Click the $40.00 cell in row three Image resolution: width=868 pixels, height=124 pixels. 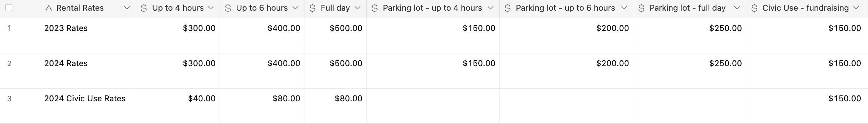click(x=178, y=106)
